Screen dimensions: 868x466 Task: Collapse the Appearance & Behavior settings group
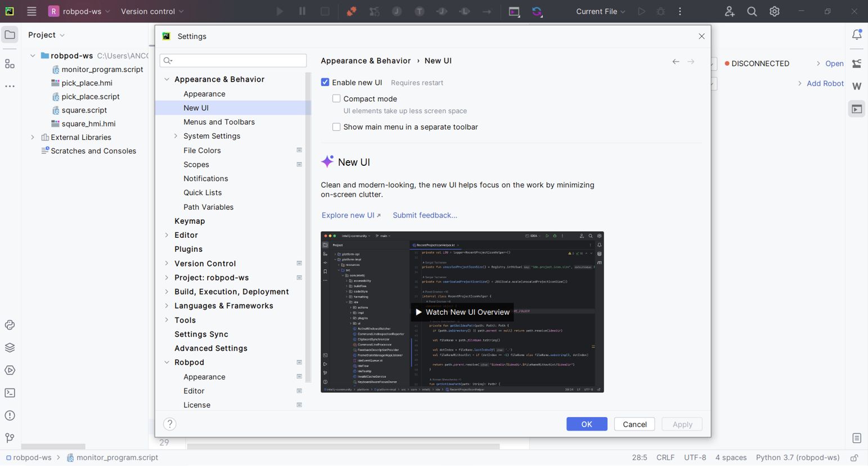[167, 79]
